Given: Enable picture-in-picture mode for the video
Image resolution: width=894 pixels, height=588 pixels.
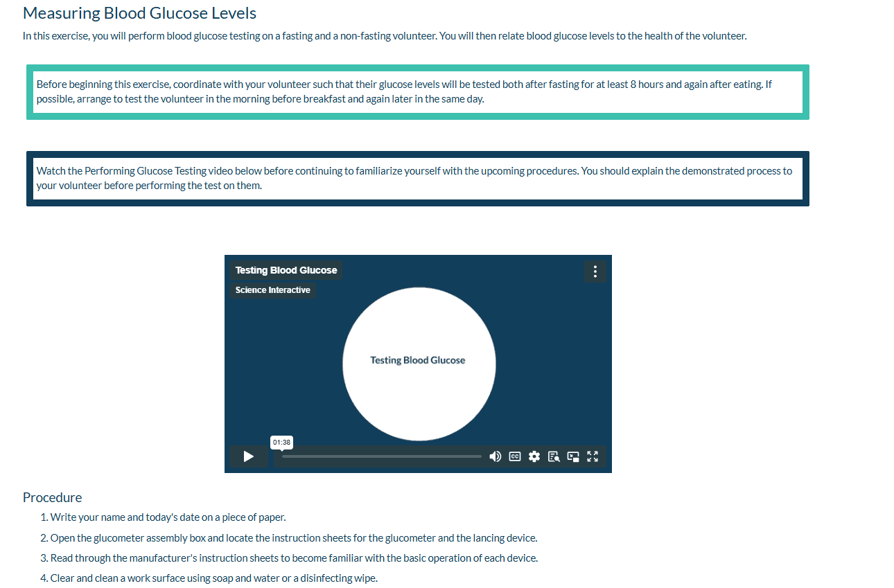Looking at the screenshot, I should pos(573,456).
